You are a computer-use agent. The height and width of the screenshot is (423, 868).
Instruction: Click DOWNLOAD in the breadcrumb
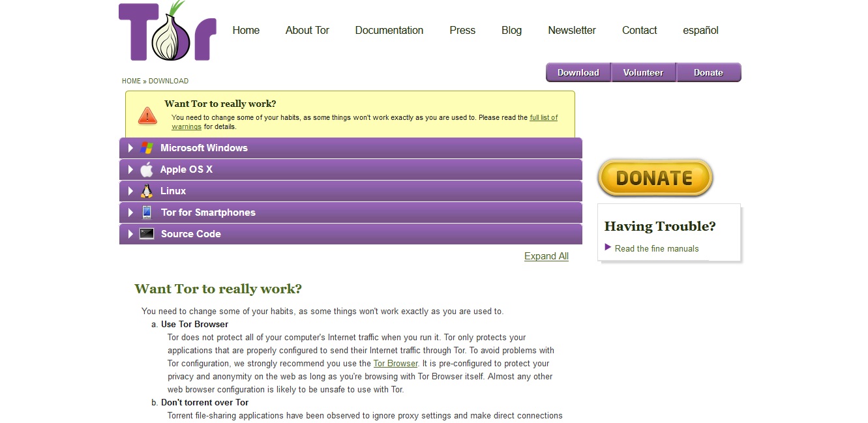pos(168,81)
